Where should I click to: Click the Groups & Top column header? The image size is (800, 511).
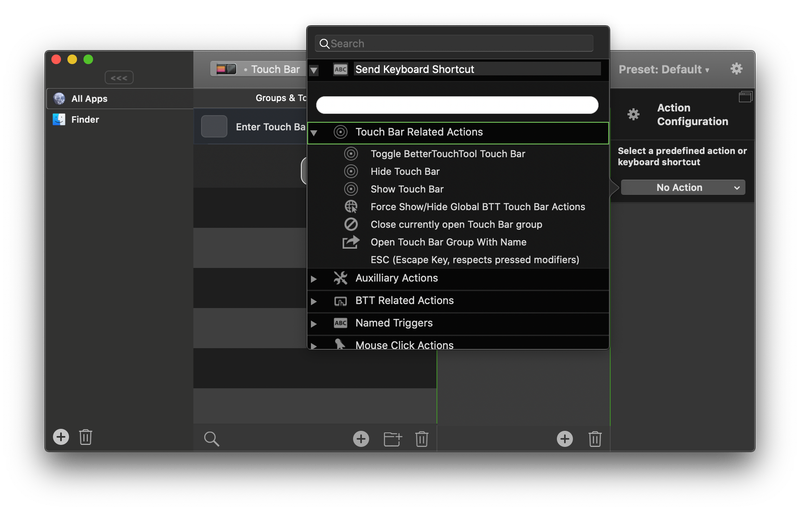point(281,98)
